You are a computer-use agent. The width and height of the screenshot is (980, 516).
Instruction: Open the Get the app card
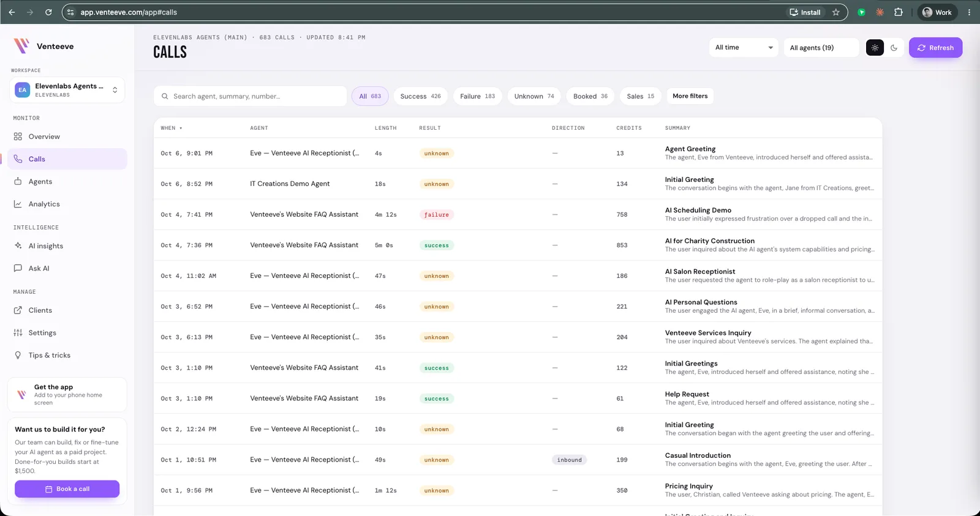coord(67,395)
